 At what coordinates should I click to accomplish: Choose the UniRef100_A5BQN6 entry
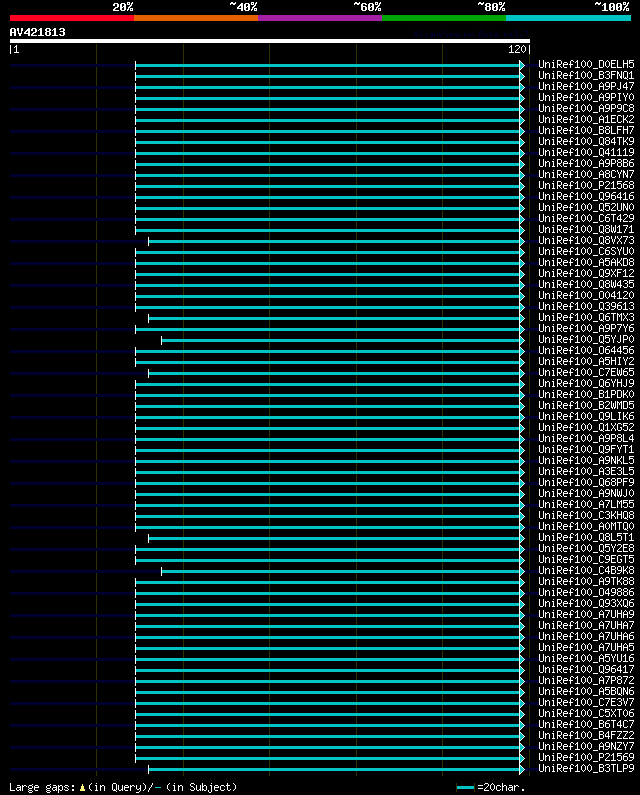[x=586, y=692]
